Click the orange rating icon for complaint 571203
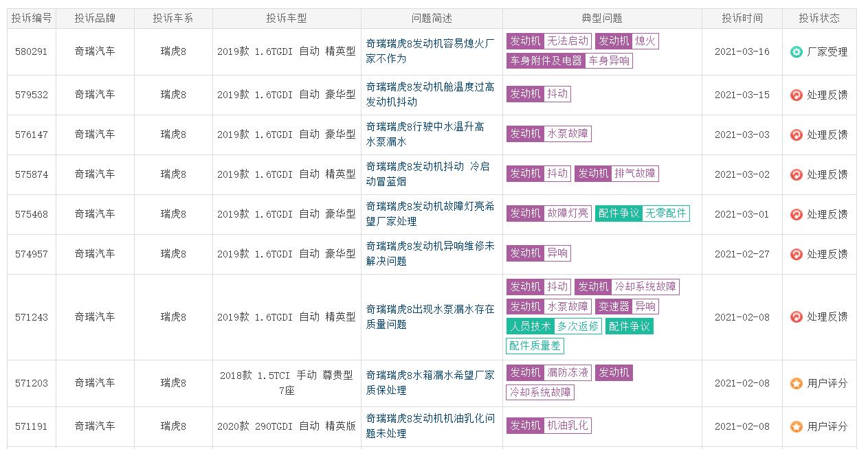Image resolution: width=868 pixels, height=449 pixels. tap(796, 383)
